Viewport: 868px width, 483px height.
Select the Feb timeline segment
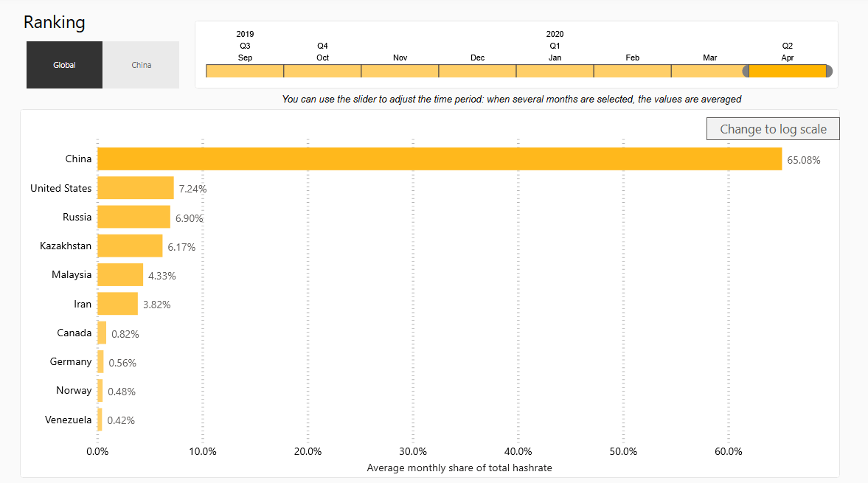pos(632,71)
